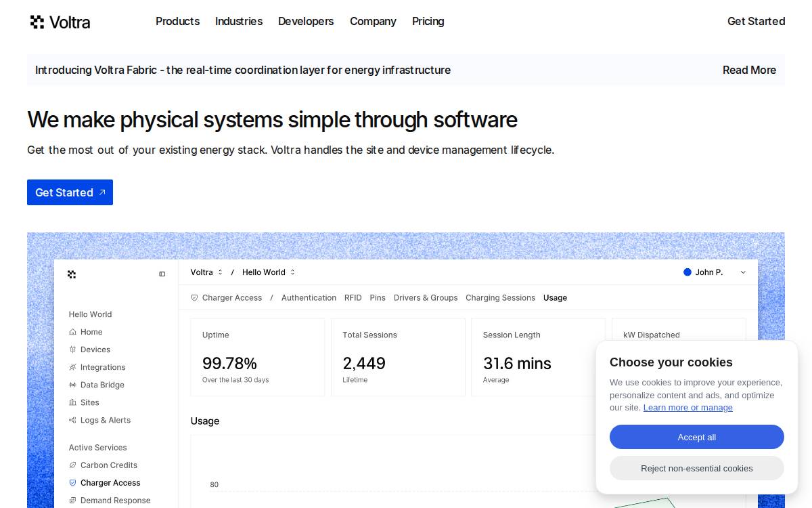812x508 pixels.
Task: Click the Carbon Credits leaf icon
Action: [x=72, y=465]
